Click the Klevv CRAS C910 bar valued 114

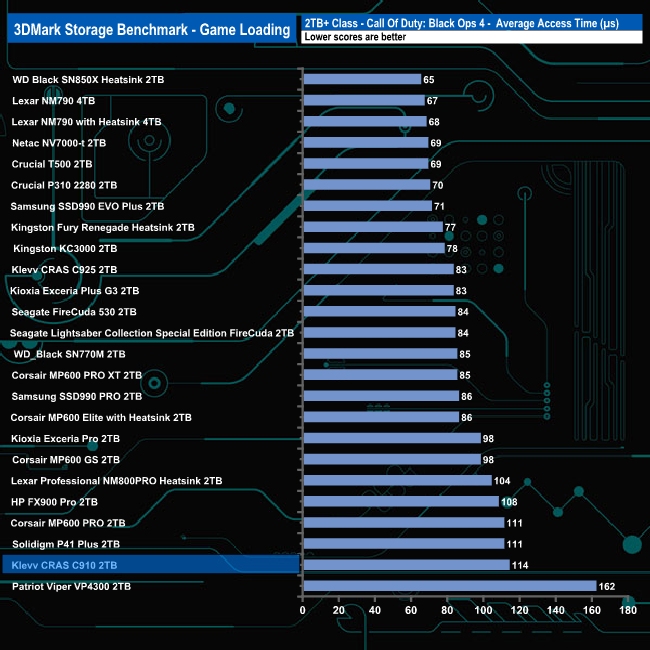(407, 565)
